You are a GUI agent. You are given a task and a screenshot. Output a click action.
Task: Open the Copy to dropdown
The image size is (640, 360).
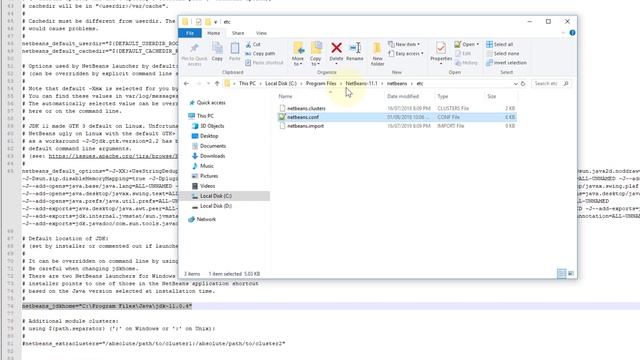tap(316, 54)
